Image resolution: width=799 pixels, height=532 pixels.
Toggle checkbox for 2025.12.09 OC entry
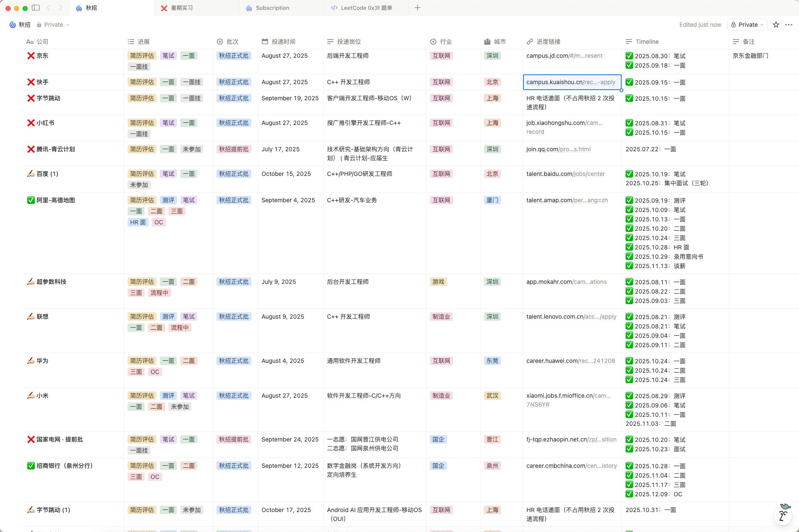point(629,494)
